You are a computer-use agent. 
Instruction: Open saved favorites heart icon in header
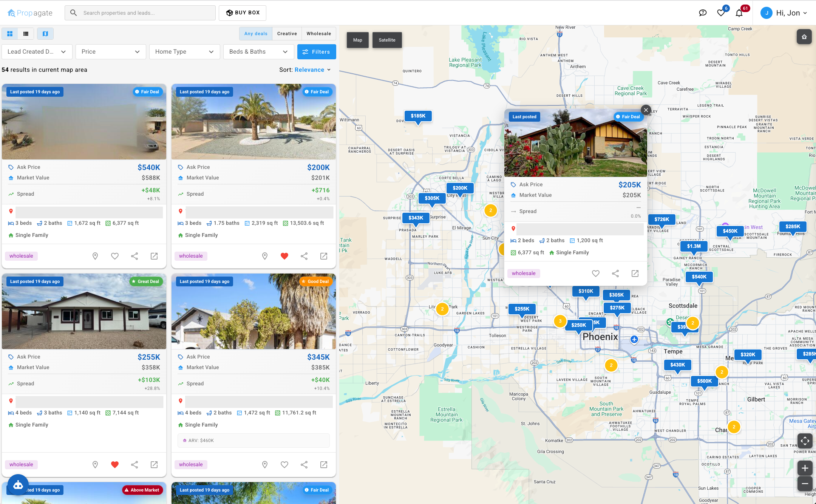click(x=721, y=12)
